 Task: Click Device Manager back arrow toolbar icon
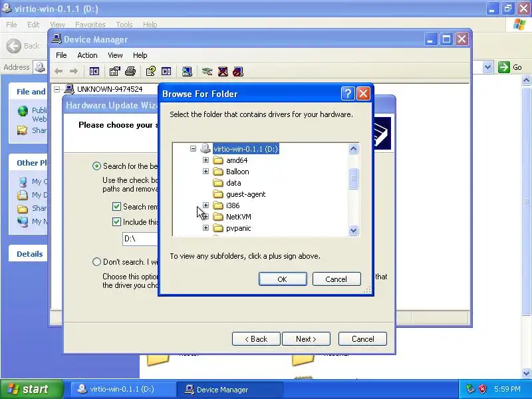(59, 71)
